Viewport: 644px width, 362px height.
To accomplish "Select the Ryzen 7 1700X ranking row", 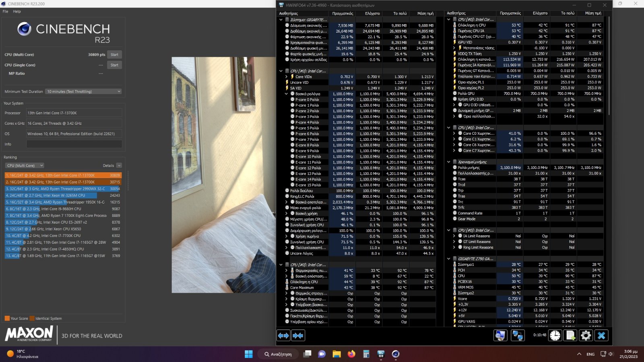I will tap(63, 216).
